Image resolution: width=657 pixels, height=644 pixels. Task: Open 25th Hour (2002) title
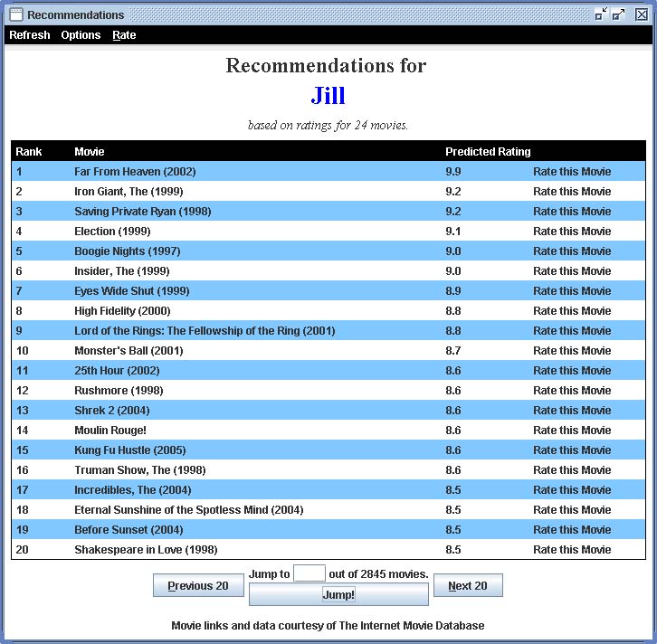pos(117,371)
